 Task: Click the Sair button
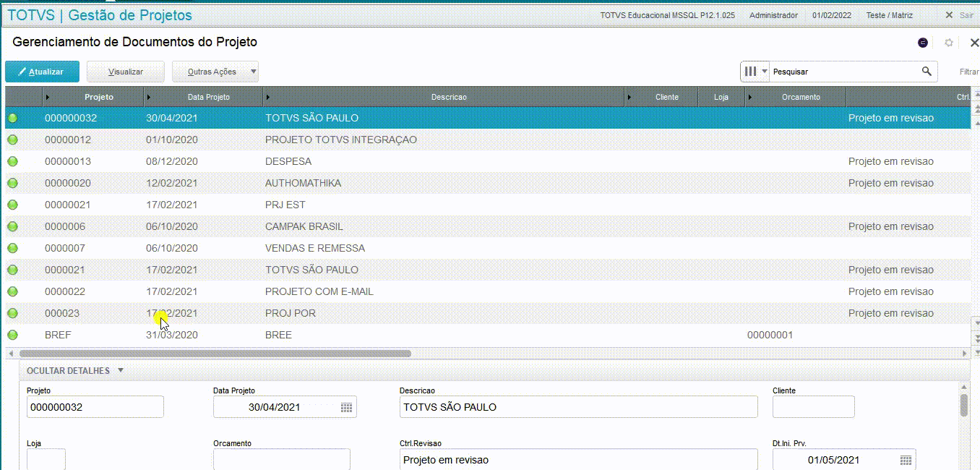[960, 15]
